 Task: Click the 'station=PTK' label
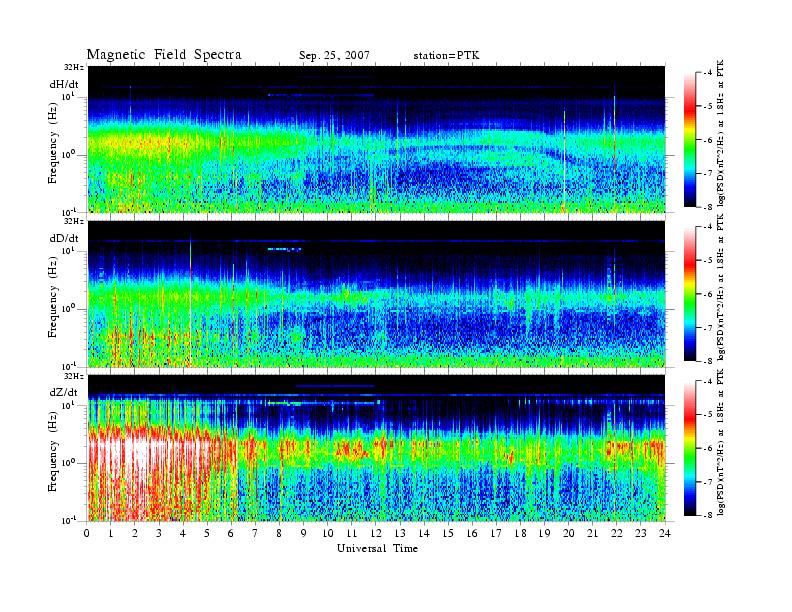[x=446, y=56]
